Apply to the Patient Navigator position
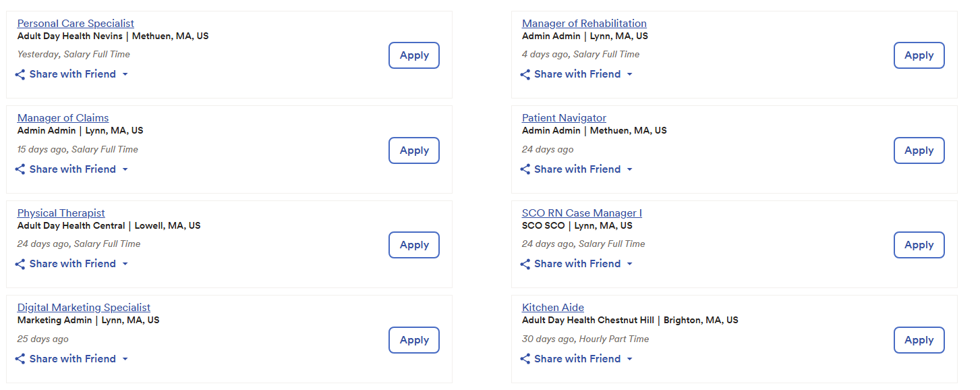The height and width of the screenshot is (390, 980). (919, 150)
